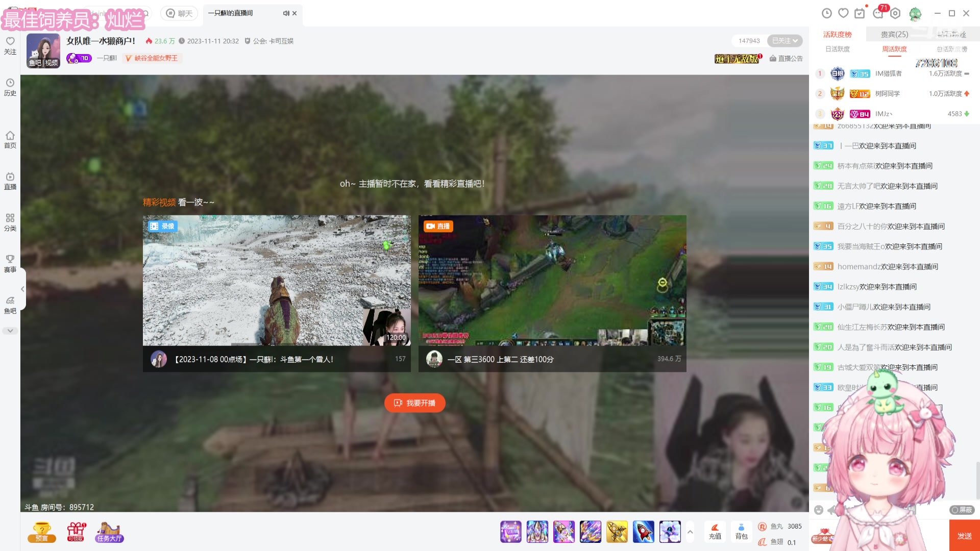The image size is (980, 551).
Task: Open the messages icon with 71 badge
Action: coord(878,13)
